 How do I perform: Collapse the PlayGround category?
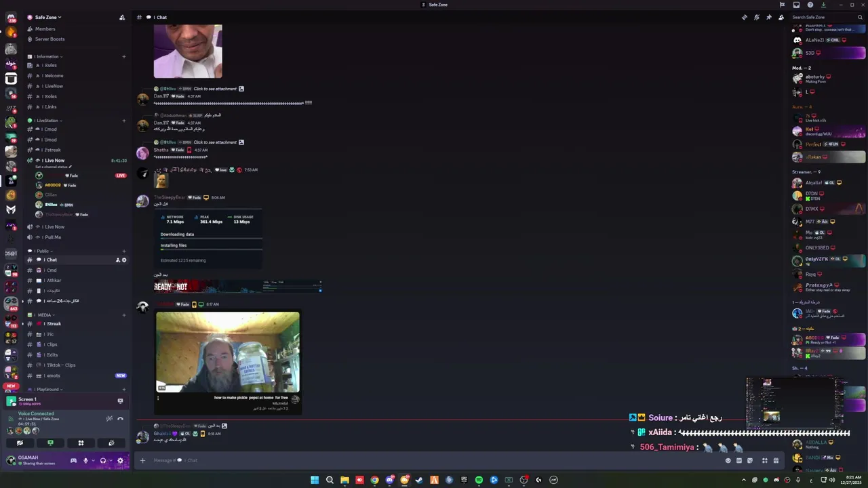[x=46, y=389]
